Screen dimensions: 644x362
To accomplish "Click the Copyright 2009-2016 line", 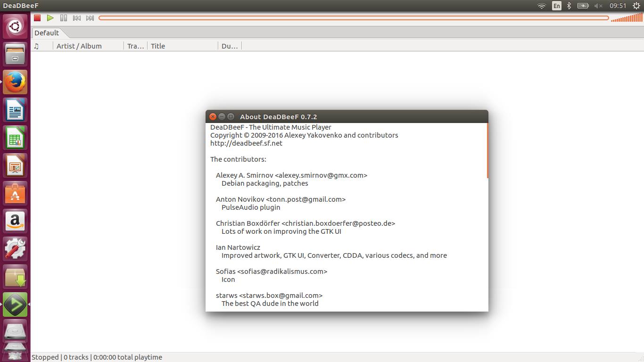I will [304, 135].
